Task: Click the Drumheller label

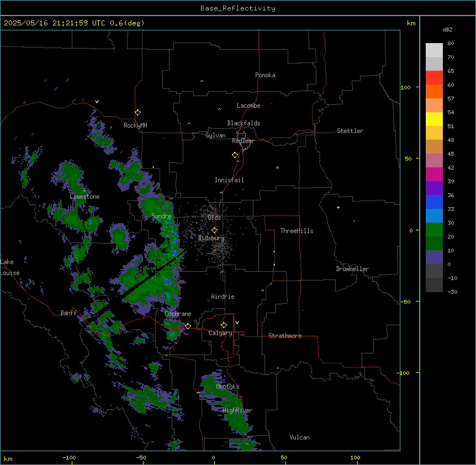Action: coord(352,269)
